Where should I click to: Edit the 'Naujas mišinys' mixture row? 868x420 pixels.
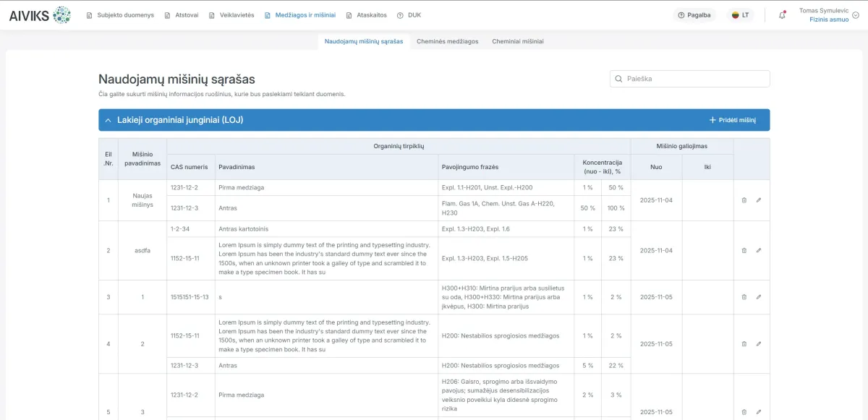click(x=759, y=200)
